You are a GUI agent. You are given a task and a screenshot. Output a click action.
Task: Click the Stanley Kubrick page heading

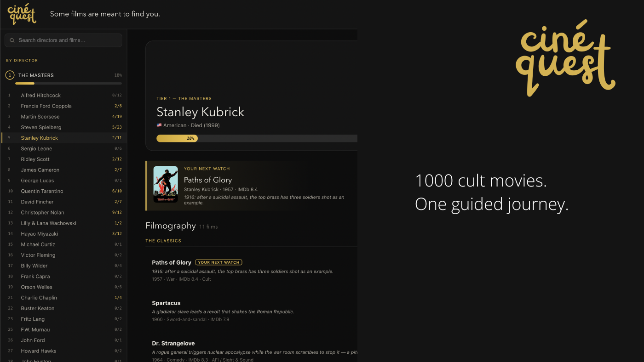(200, 112)
